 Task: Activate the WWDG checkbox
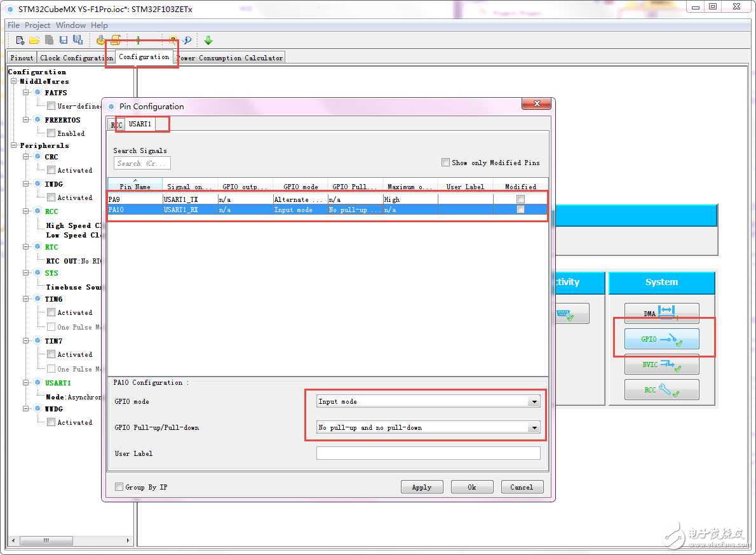point(51,422)
